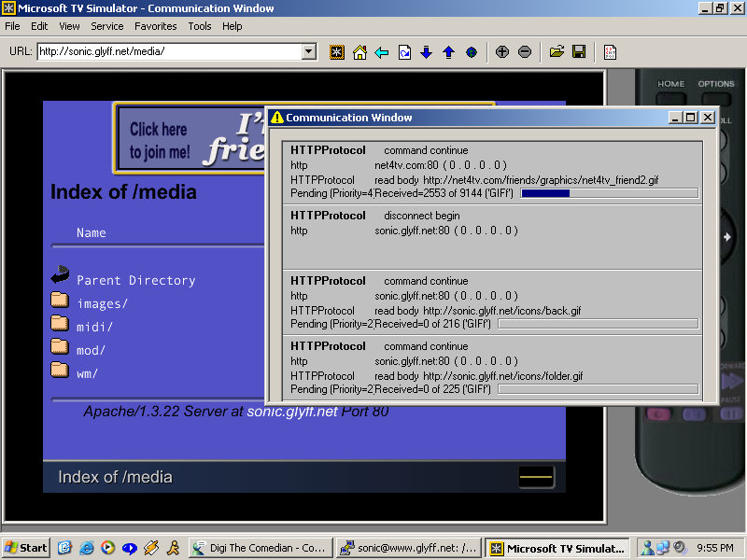Screen dimensions: 747x560
Task: Open the Service menu
Action: click(x=107, y=26)
